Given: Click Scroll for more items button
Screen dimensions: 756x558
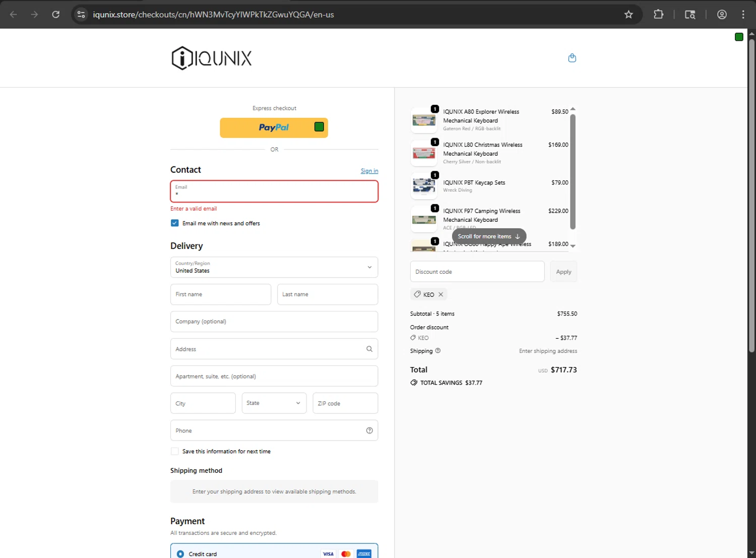Looking at the screenshot, I should (x=489, y=236).
